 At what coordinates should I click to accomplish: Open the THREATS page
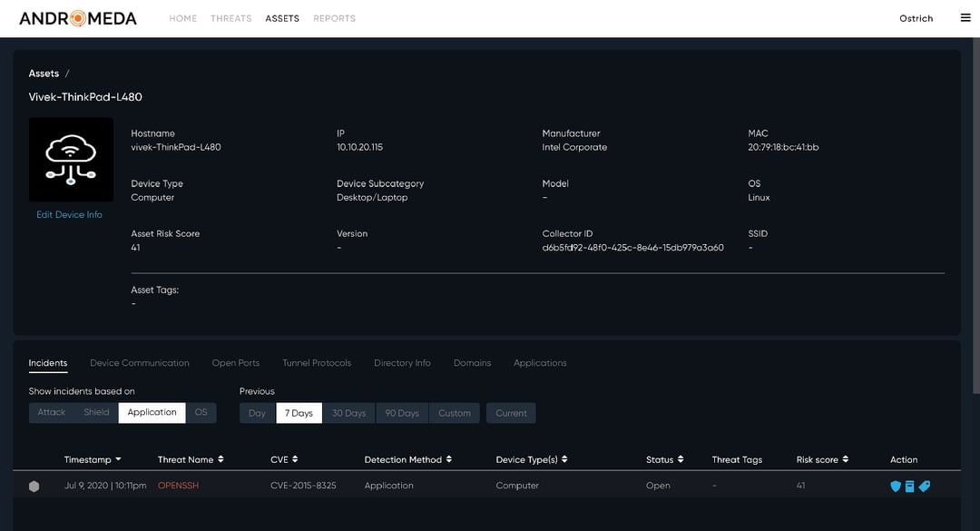pos(230,17)
